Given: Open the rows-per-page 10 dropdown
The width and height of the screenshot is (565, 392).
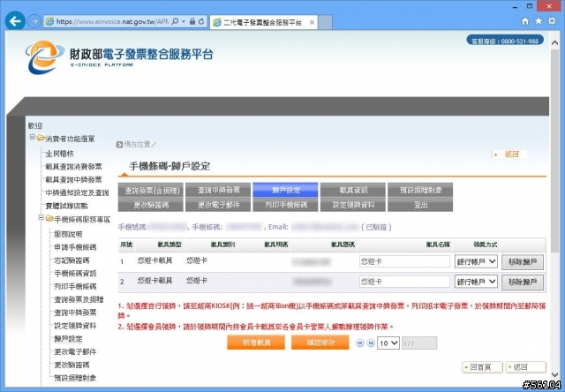Looking at the screenshot, I should 388,343.
